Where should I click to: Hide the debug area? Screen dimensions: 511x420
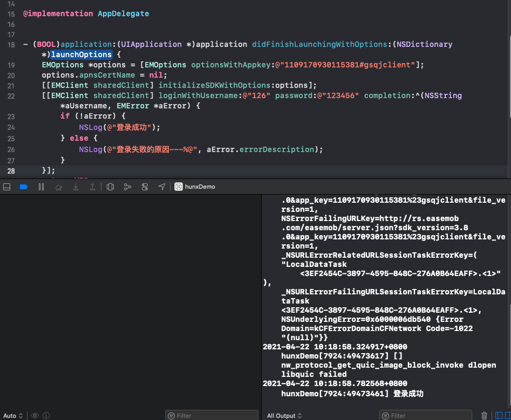point(6,187)
